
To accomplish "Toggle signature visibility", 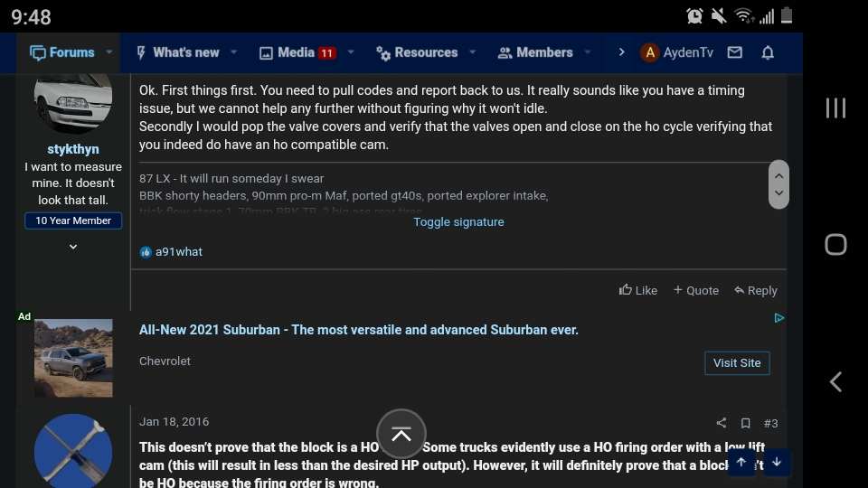I will (458, 222).
